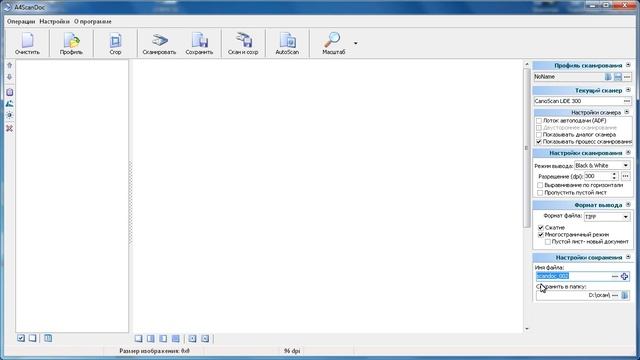Enable Выравнивание по горизонтали checkbox

(x=540, y=185)
